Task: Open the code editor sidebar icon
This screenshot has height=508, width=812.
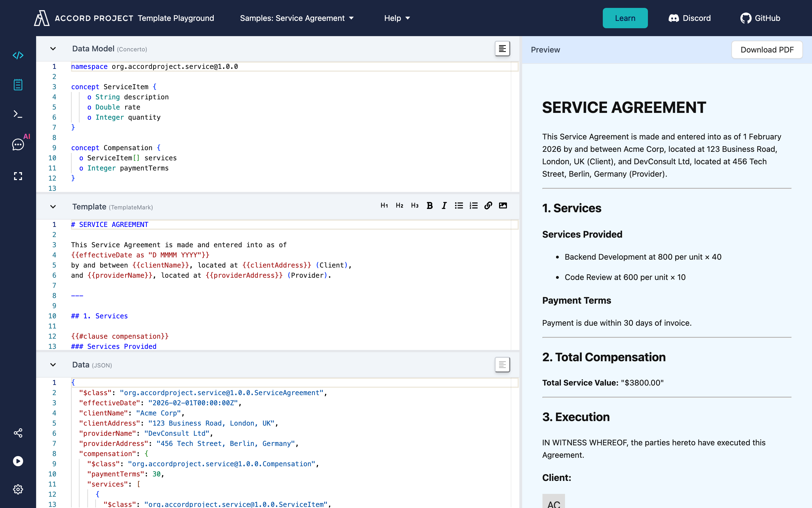Action: 18,55
